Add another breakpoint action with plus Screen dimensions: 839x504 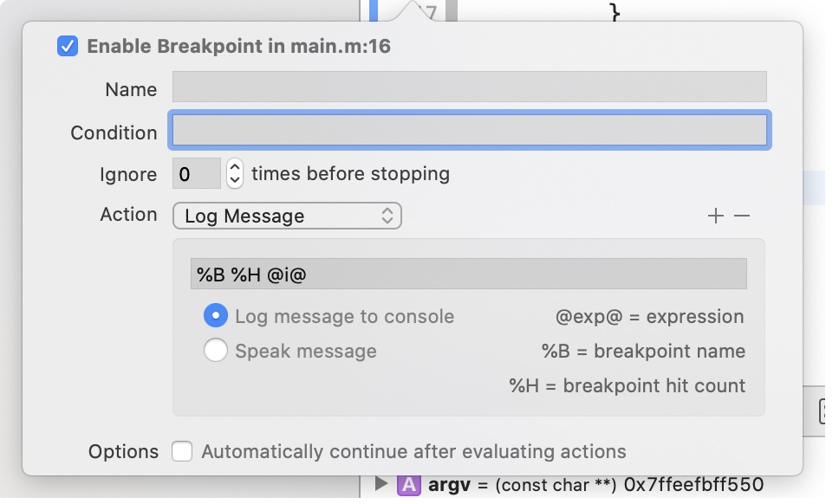pos(715,216)
